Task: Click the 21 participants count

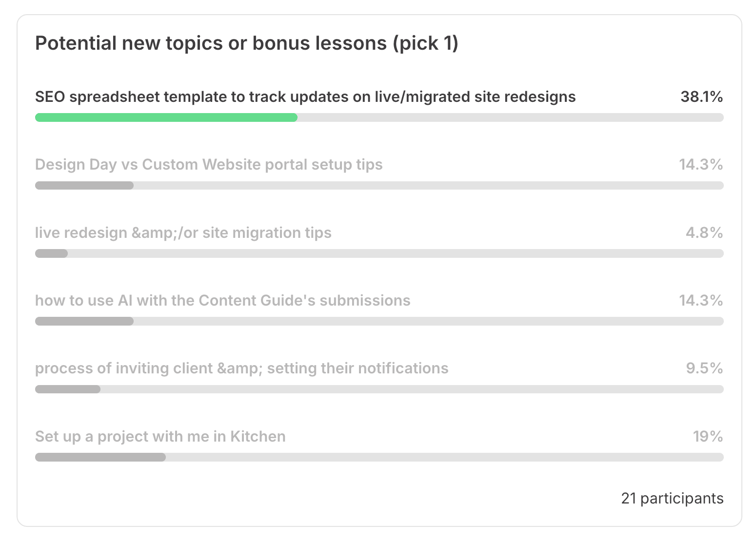Action: (x=672, y=499)
